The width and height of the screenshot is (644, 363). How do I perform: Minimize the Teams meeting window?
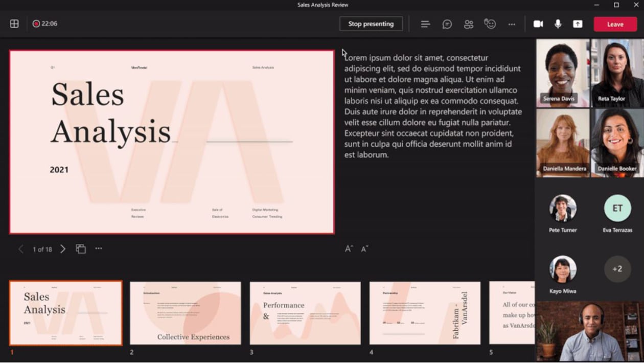coord(596,5)
